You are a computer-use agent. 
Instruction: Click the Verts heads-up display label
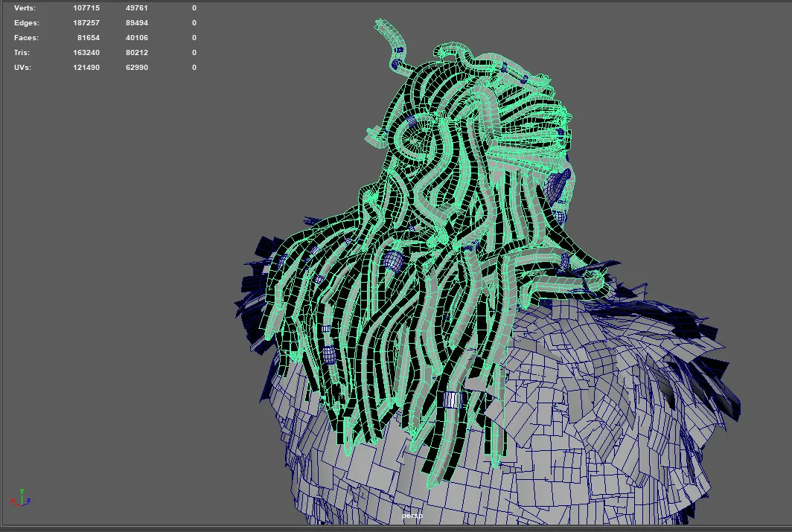[x=25, y=7]
